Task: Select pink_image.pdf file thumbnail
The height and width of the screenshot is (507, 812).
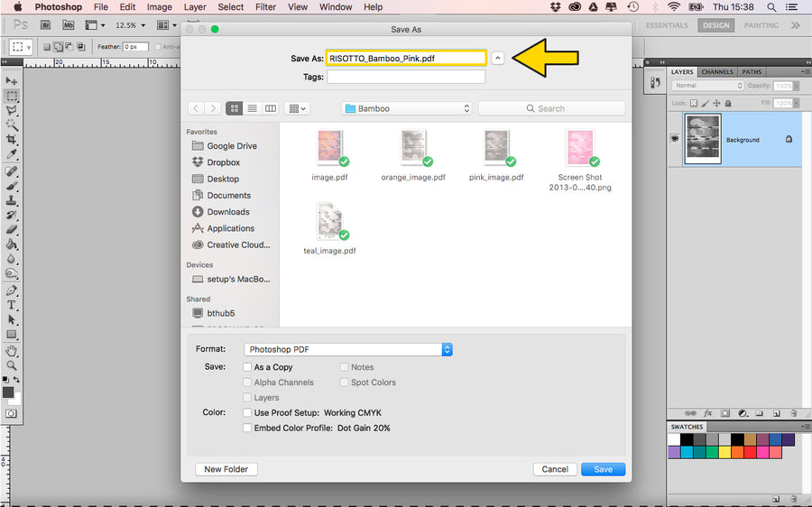Action: (496, 148)
